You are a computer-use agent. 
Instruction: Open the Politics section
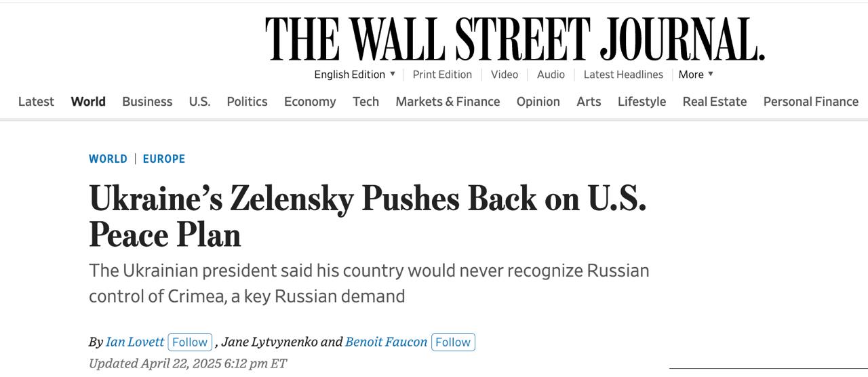tap(247, 102)
